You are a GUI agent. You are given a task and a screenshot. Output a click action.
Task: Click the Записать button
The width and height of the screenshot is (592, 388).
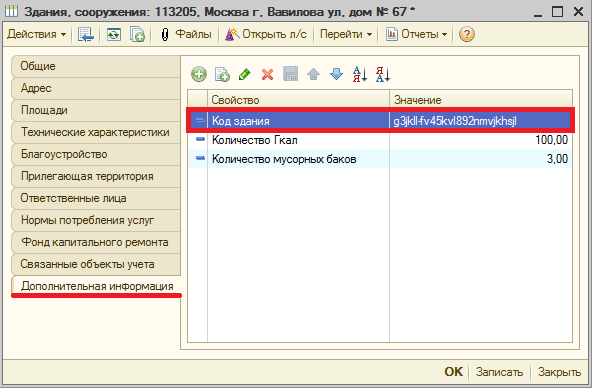click(x=499, y=372)
